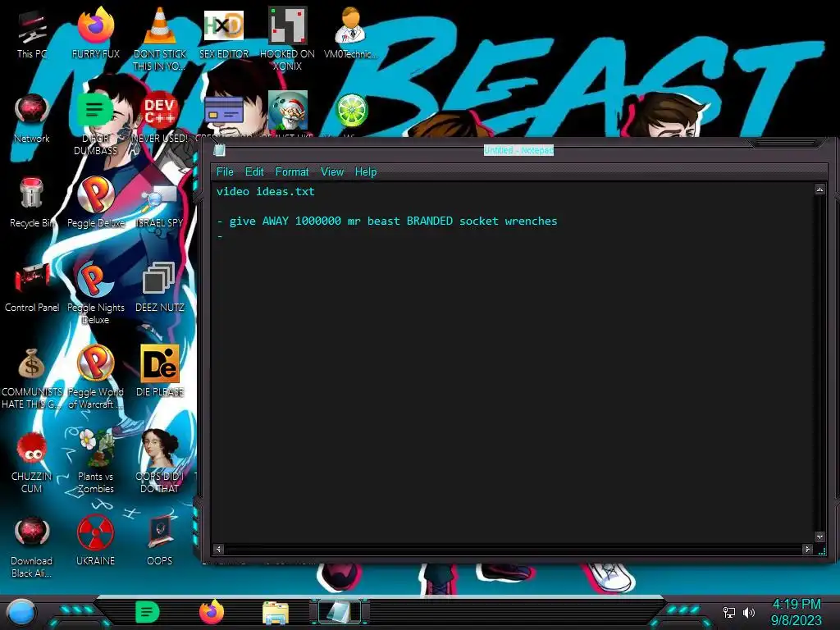Launch the FURRY FUX Firefox shortcut
Viewport: 840px width, 630px height.
tap(95, 34)
